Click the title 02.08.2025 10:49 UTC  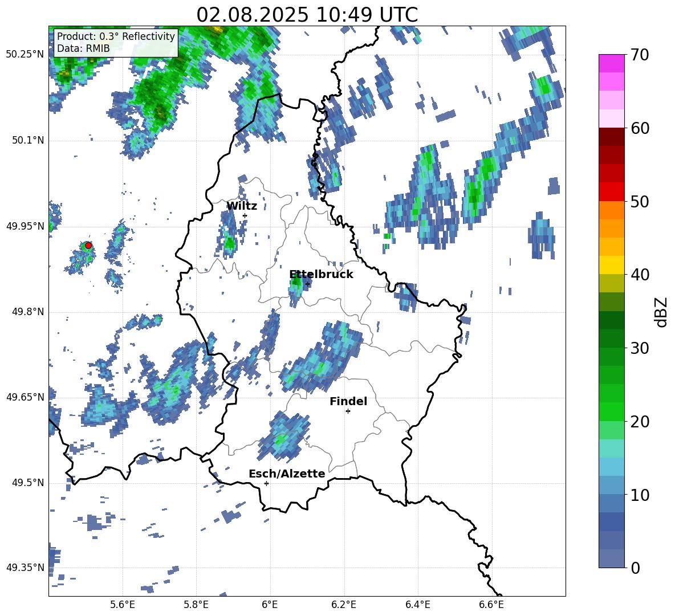(x=307, y=15)
